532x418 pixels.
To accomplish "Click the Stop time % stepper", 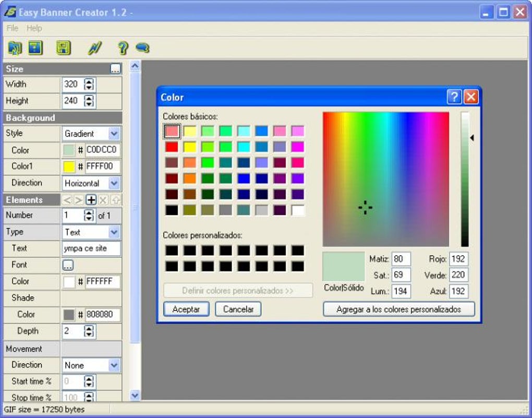I will (89, 397).
